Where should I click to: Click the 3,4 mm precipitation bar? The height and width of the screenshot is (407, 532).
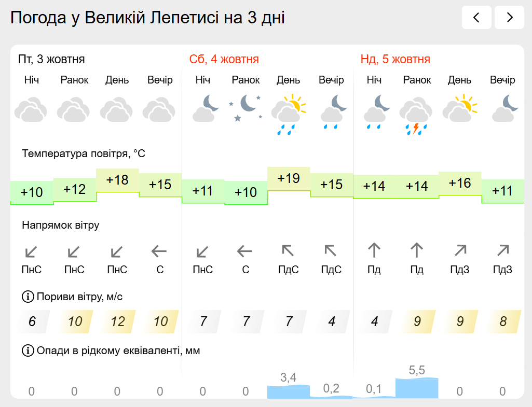(x=289, y=391)
